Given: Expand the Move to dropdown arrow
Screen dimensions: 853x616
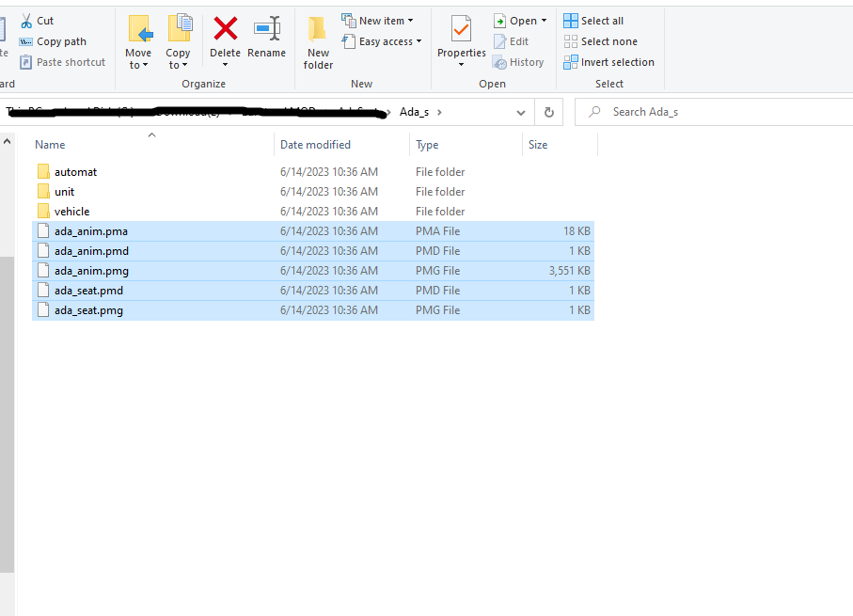Looking at the screenshot, I should 145,65.
